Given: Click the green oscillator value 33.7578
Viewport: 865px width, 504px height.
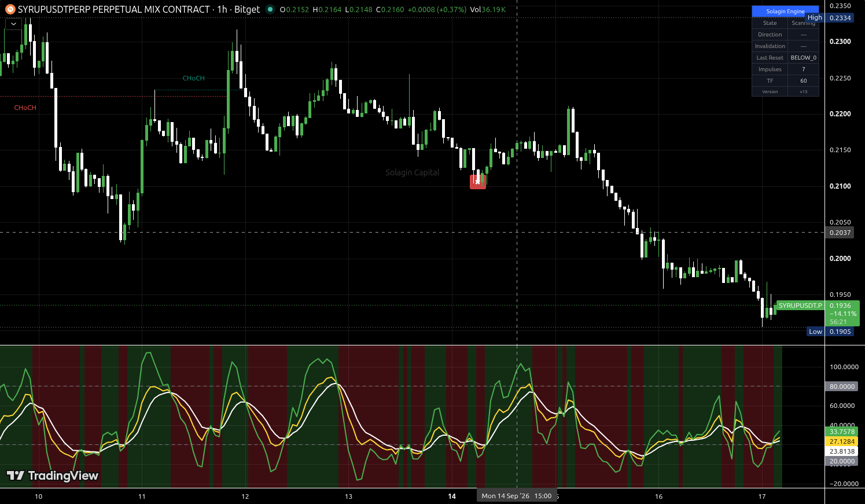Looking at the screenshot, I should (x=842, y=432).
